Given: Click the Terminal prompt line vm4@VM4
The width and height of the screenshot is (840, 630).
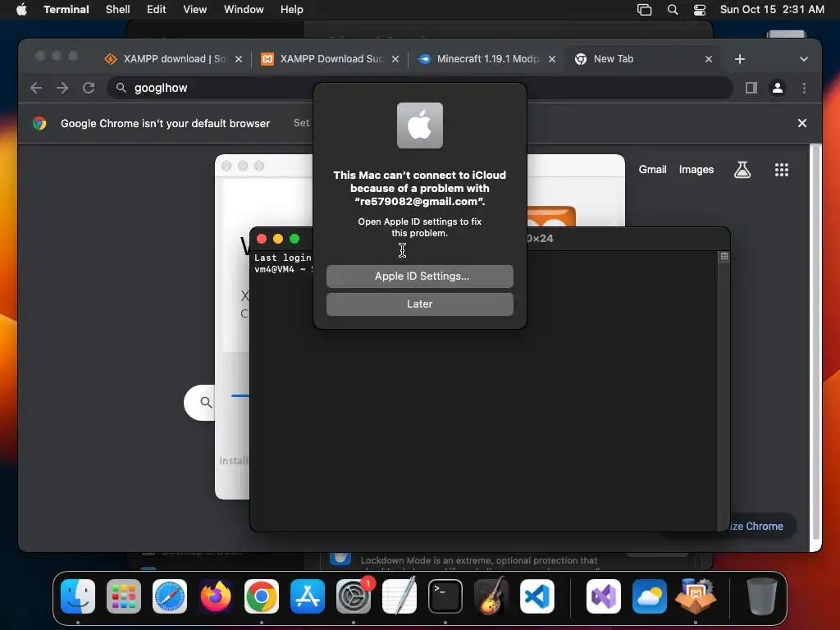Looking at the screenshot, I should (283, 269).
